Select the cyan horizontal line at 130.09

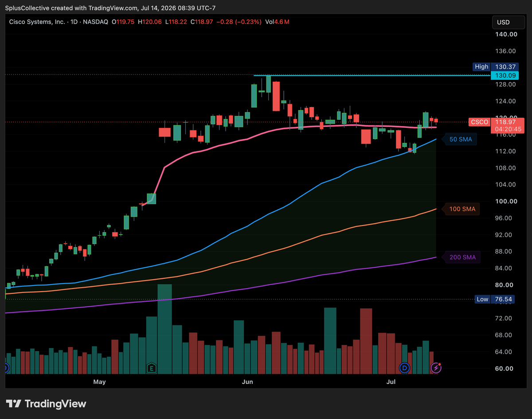coord(372,75)
